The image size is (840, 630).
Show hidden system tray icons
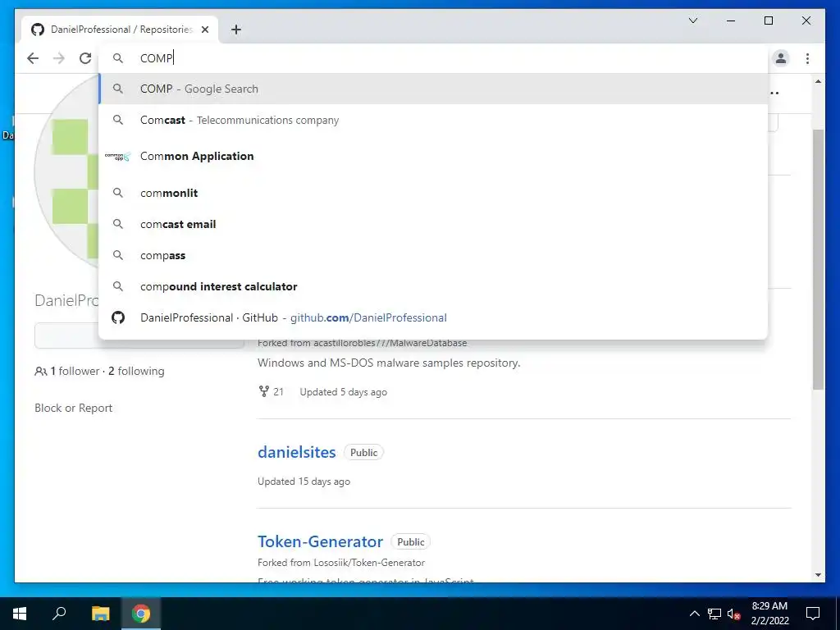coord(694,614)
